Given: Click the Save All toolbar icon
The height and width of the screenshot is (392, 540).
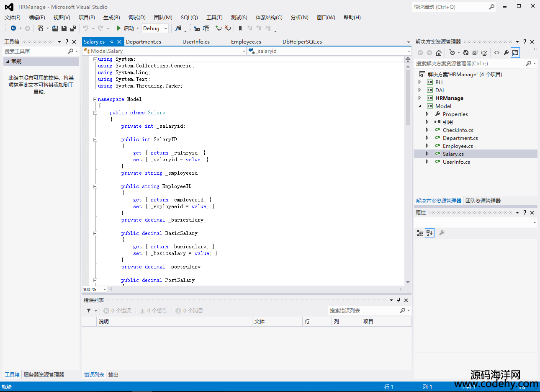Looking at the screenshot, I should click(x=73, y=28).
